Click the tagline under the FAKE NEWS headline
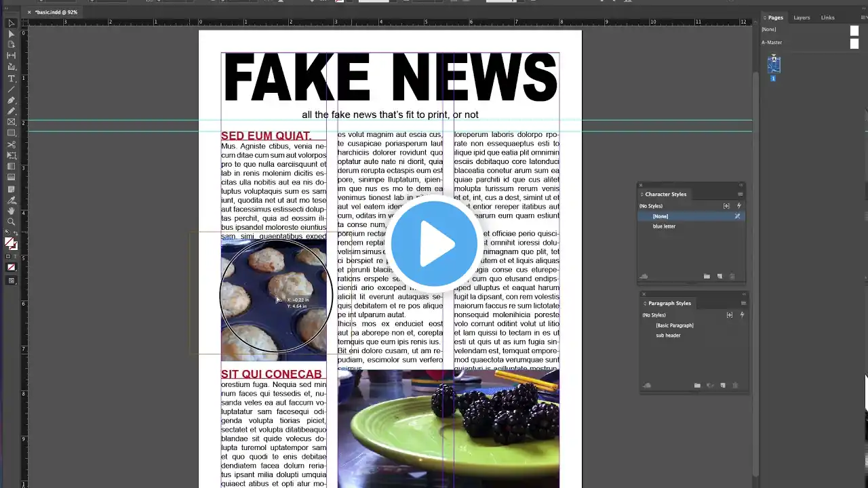Screen dimensions: 868x488 tap(390, 115)
